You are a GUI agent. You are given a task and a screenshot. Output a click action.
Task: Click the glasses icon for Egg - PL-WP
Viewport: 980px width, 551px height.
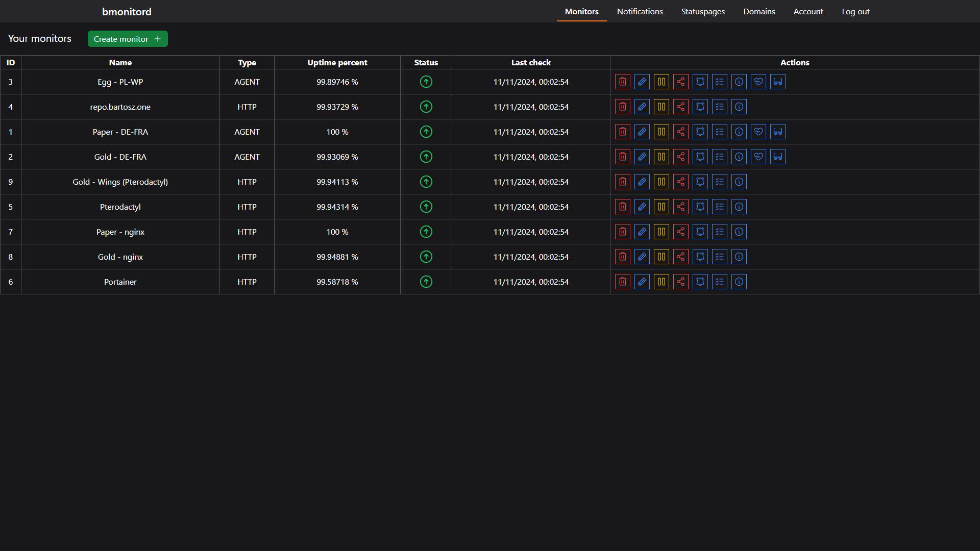(777, 82)
